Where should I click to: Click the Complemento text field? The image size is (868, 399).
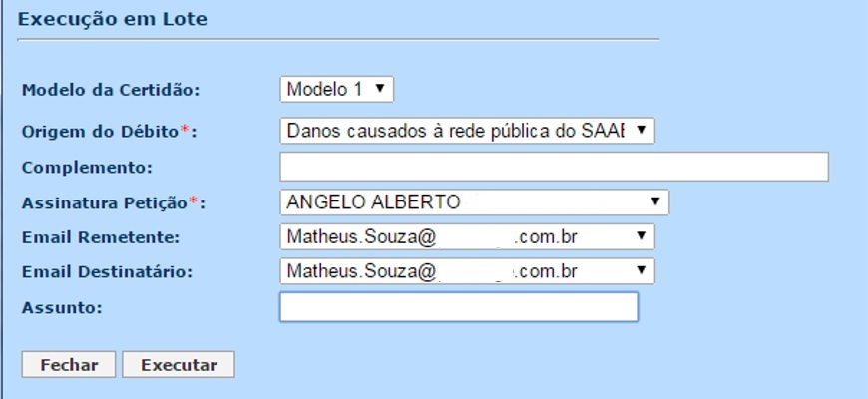pyautogui.click(x=554, y=167)
